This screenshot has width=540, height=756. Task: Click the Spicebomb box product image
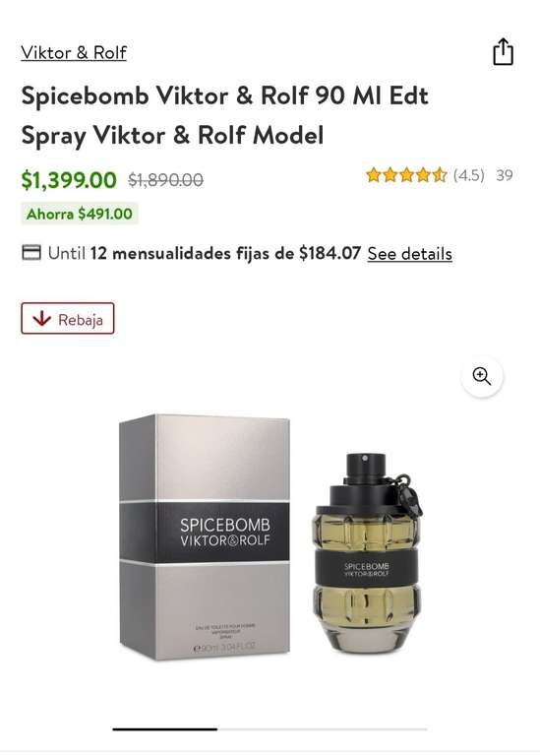(x=205, y=536)
